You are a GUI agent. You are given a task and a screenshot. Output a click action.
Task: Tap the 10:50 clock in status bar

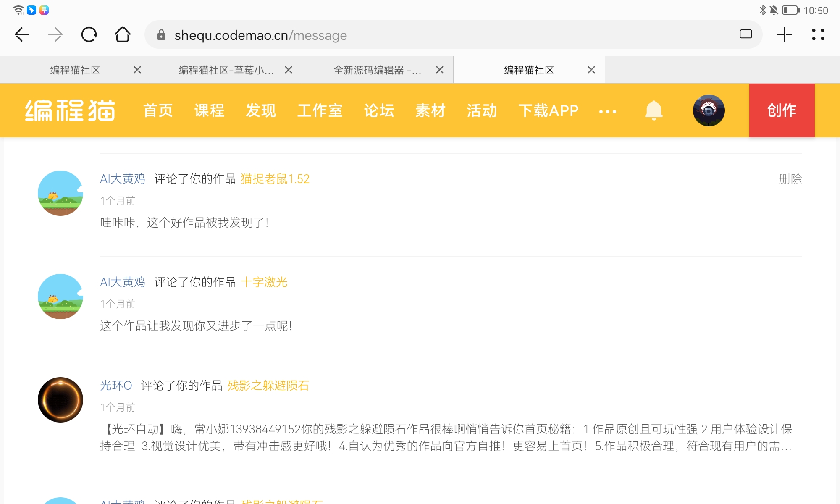pos(816,10)
